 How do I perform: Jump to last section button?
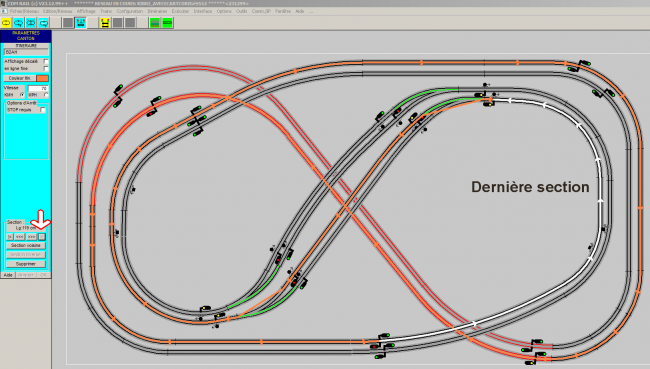coord(42,237)
